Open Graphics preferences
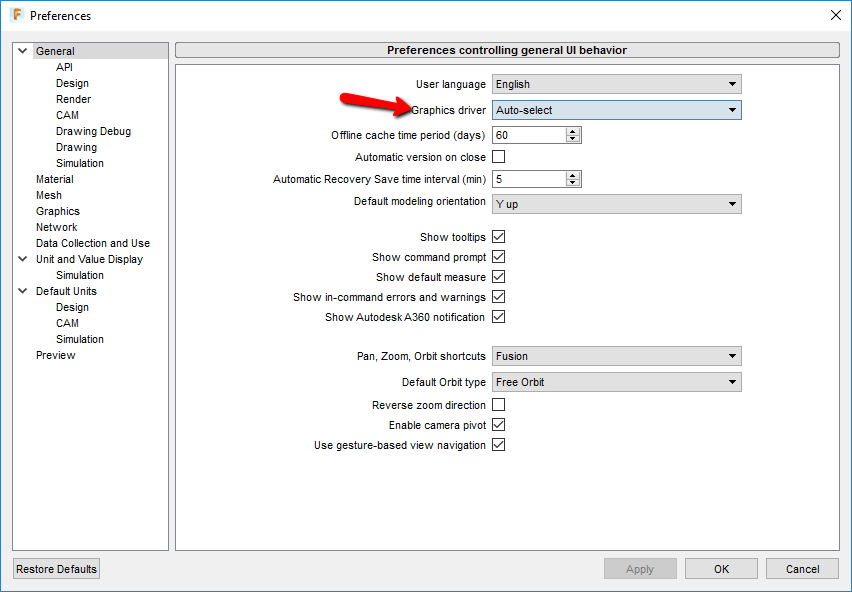The height and width of the screenshot is (592, 852). click(x=58, y=211)
